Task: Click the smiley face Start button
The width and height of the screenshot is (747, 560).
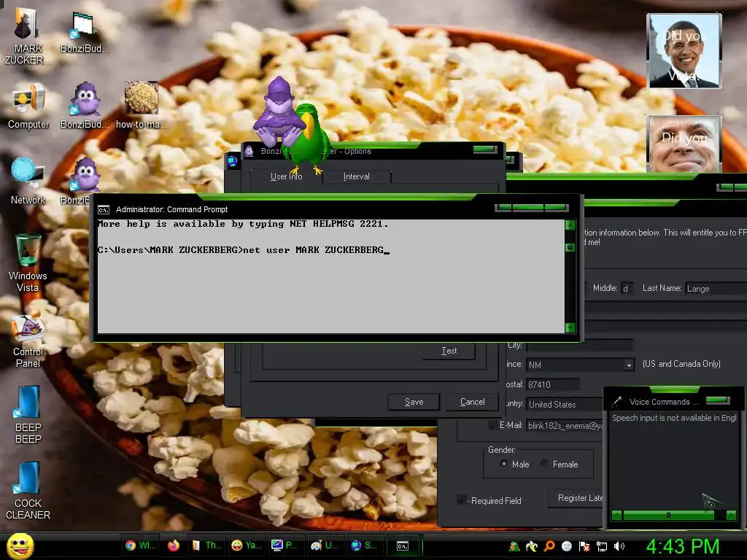Action: coord(20,545)
